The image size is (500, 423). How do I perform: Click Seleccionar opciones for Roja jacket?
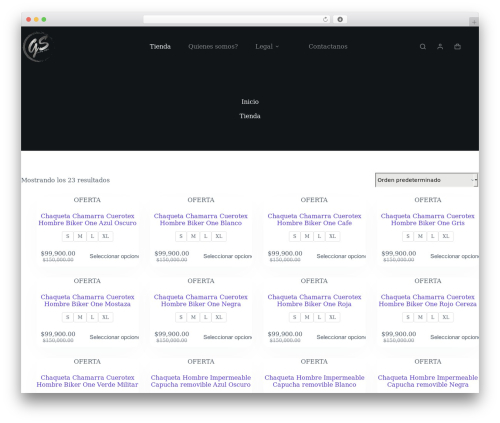341,337
